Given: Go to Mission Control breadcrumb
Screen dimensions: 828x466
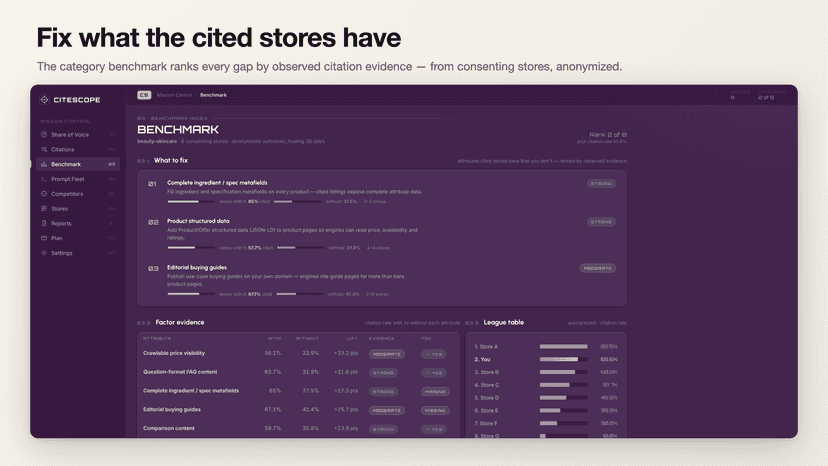Looking at the screenshot, I should point(174,95).
